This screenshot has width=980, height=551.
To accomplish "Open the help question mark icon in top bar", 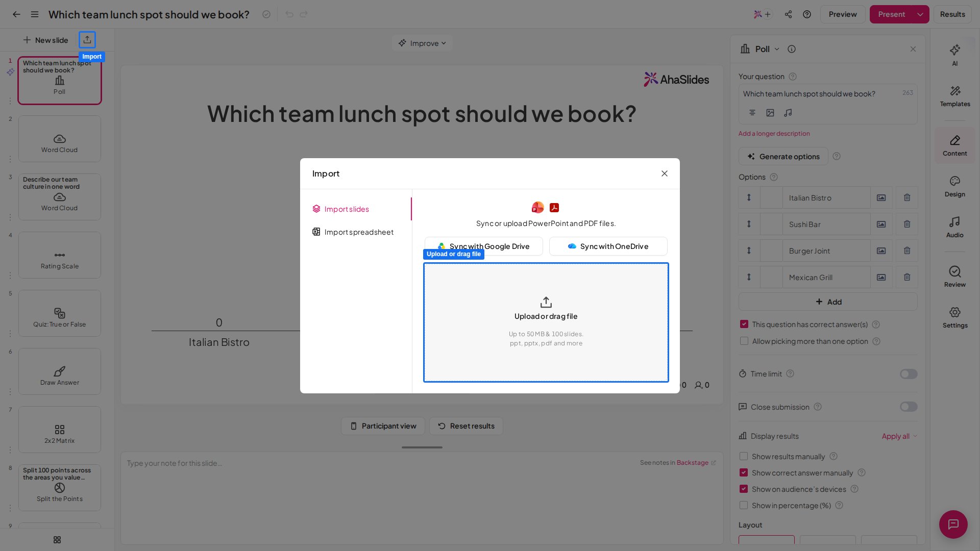I will tap(807, 14).
